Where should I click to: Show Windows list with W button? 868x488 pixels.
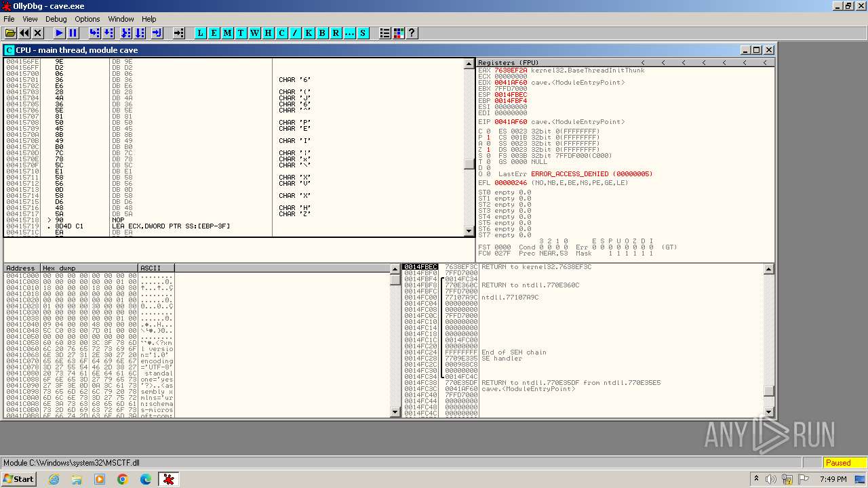pos(255,33)
